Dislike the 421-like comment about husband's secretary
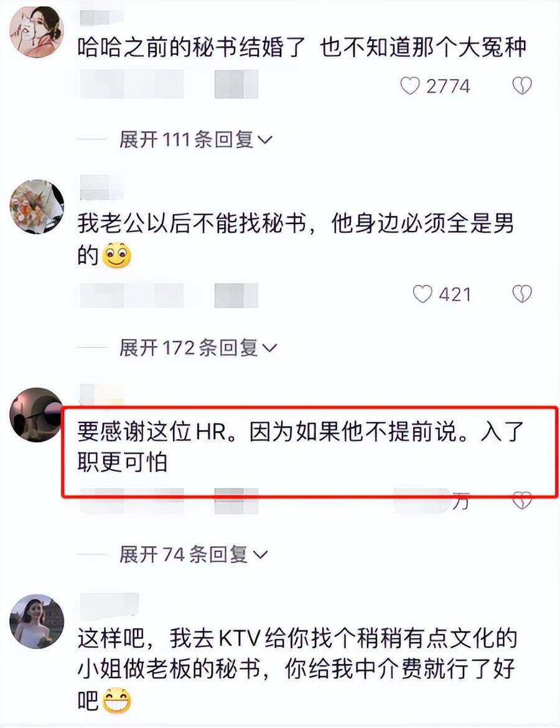Screen dimensions: 560x728 tap(522, 294)
